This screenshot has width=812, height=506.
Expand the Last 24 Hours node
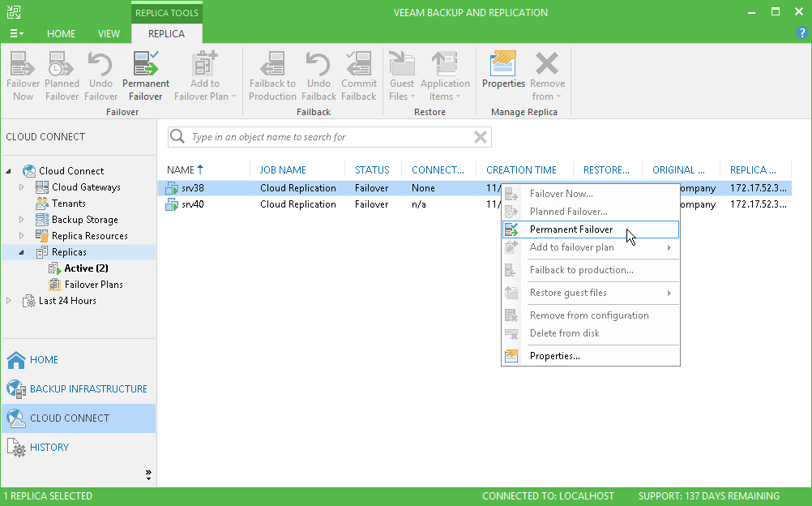[x=9, y=301]
